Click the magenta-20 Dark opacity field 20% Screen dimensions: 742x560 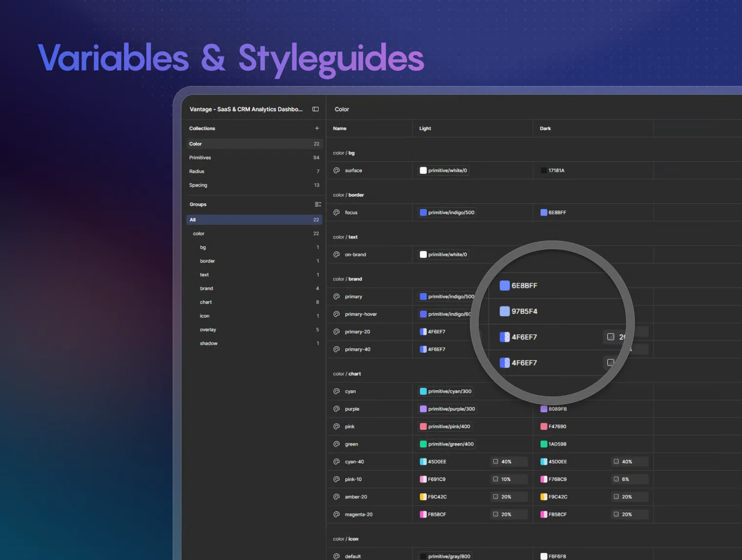(630, 514)
